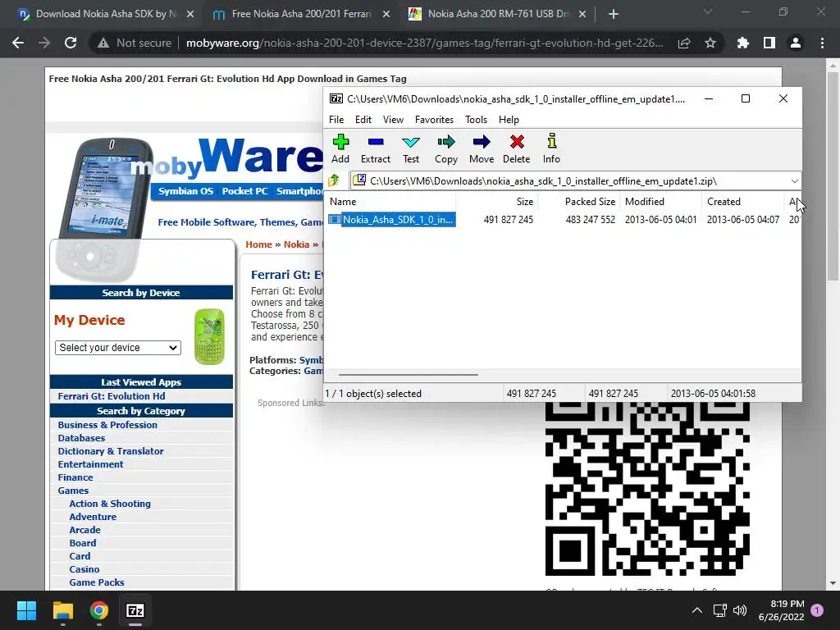The image size is (840, 630).
Task: Open the 7-Zip File menu
Action: tap(336, 120)
